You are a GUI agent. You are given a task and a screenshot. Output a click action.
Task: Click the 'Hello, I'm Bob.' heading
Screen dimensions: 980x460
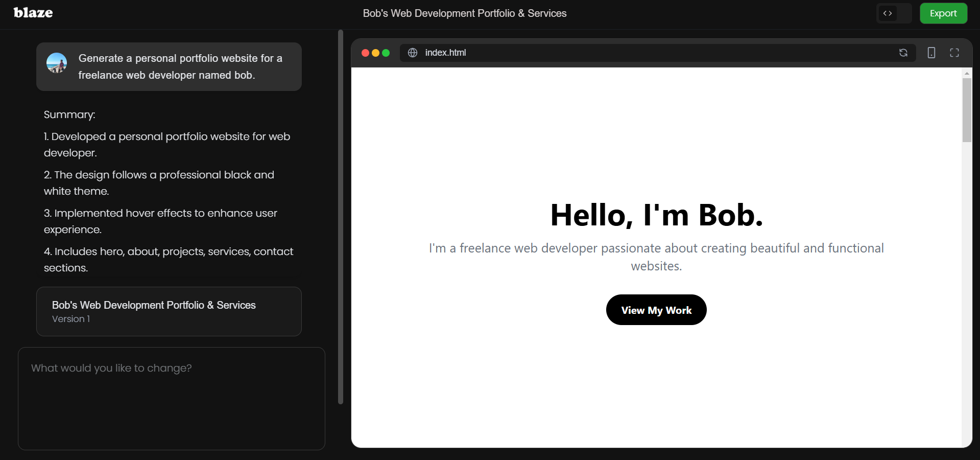pos(656,215)
